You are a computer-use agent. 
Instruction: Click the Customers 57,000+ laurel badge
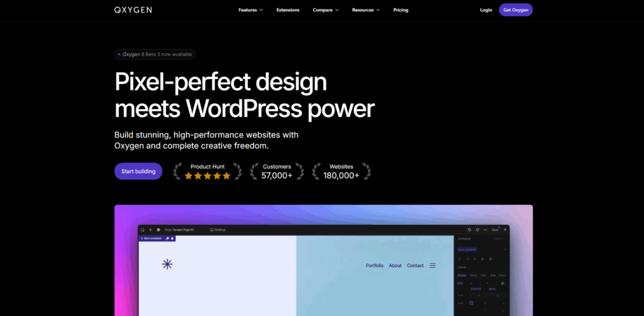(277, 171)
